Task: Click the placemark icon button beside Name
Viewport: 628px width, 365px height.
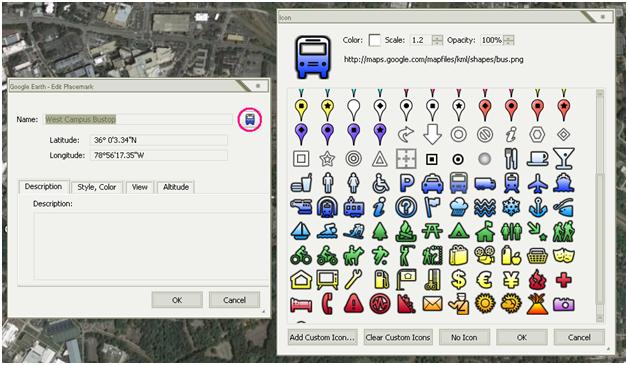Action: pyautogui.click(x=250, y=119)
